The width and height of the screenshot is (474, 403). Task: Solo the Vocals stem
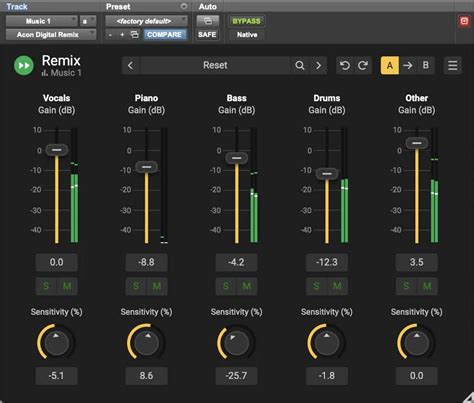[x=46, y=286]
